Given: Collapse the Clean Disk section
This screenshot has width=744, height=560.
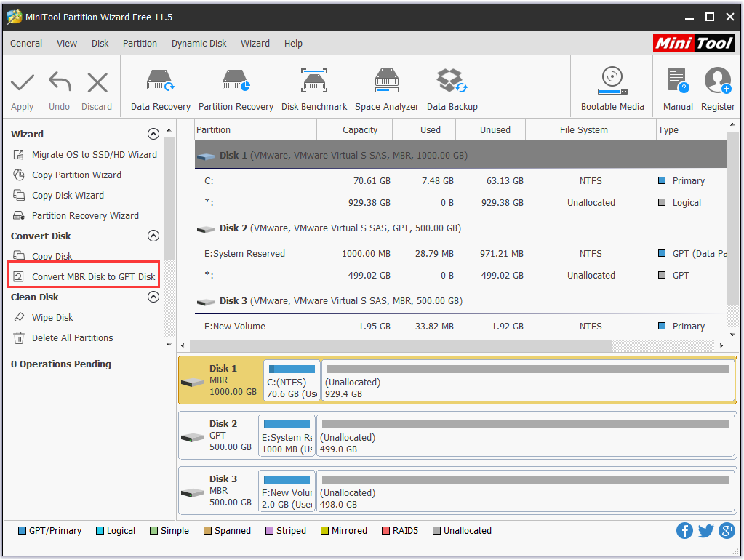Looking at the screenshot, I should pos(153,297).
